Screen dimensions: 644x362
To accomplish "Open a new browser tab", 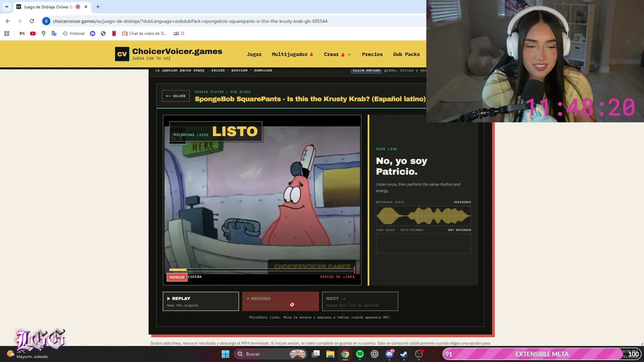I will coord(98,7).
